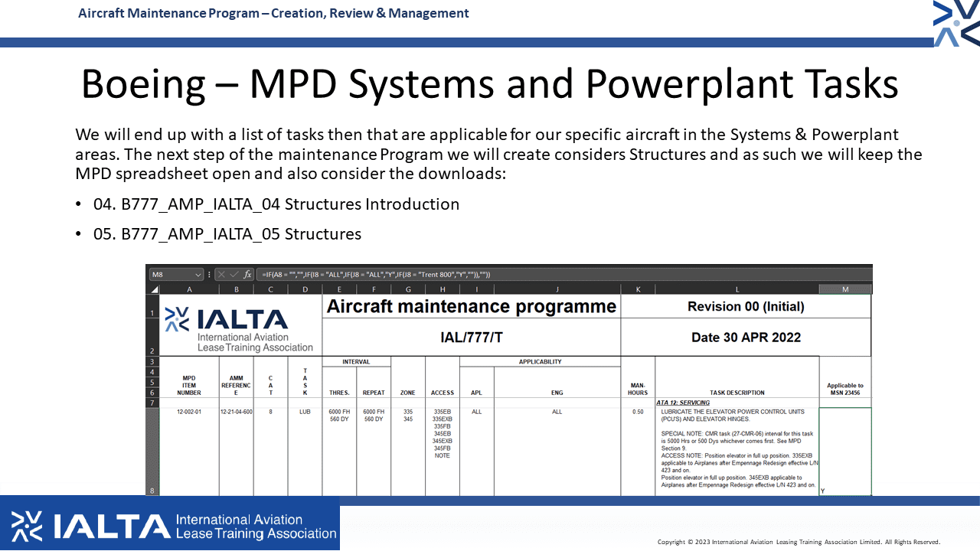This screenshot has height=551, width=980.
Task: Click the 'APPLICABILITY' header cell
Action: [540, 361]
